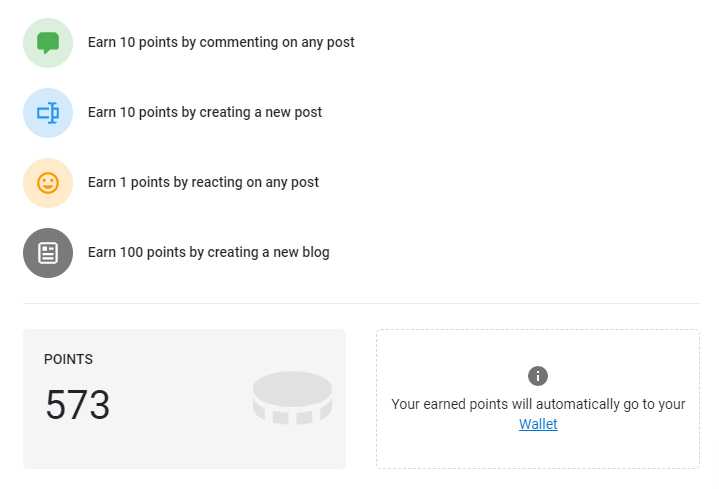Viewport: 719px width, 489px height.
Task: Open the Wallet link
Action: 538,424
